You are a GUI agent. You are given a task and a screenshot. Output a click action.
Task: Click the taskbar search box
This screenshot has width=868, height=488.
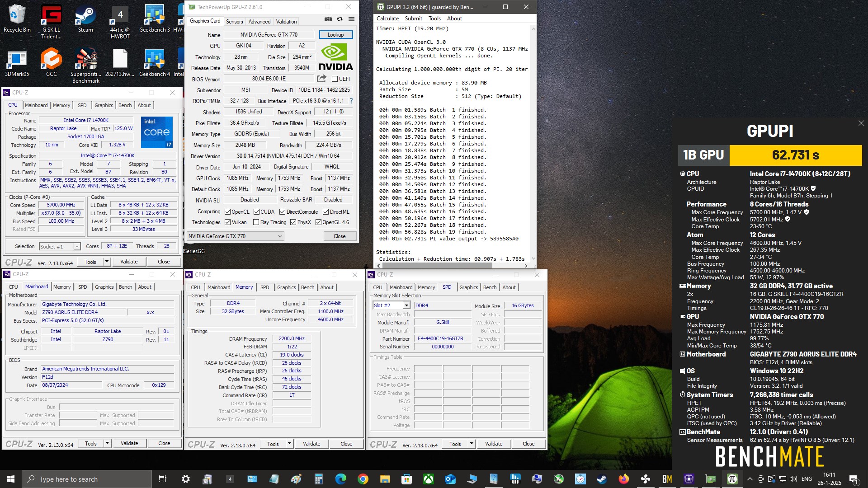pos(87,479)
